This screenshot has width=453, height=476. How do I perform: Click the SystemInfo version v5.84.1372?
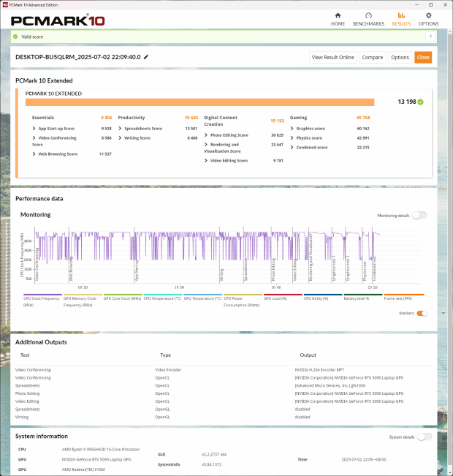[211, 464]
